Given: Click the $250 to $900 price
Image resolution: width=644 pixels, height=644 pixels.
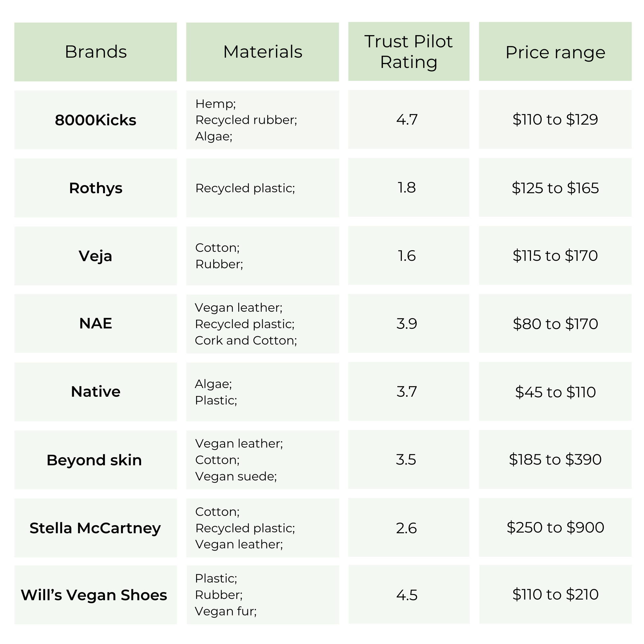Looking at the screenshot, I should (555, 527).
